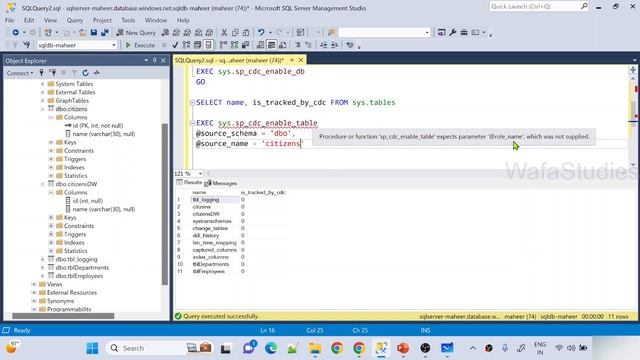Toggle Include Actual Execution Plan

pyautogui.click(x=223, y=45)
